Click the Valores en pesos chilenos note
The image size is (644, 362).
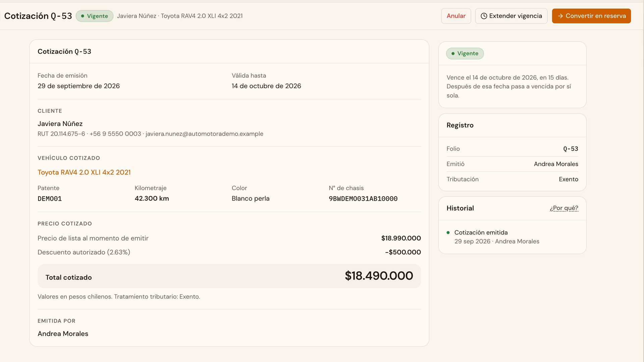[x=119, y=297]
